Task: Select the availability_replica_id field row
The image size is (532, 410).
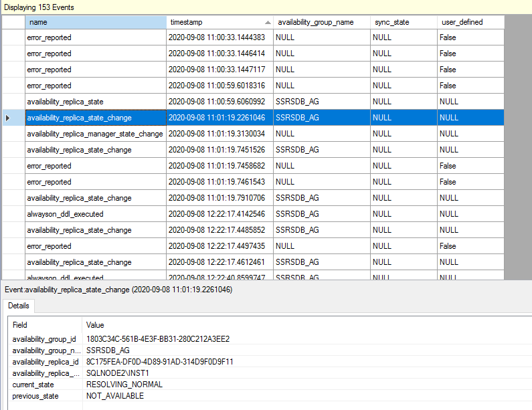Action: coord(46,362)
